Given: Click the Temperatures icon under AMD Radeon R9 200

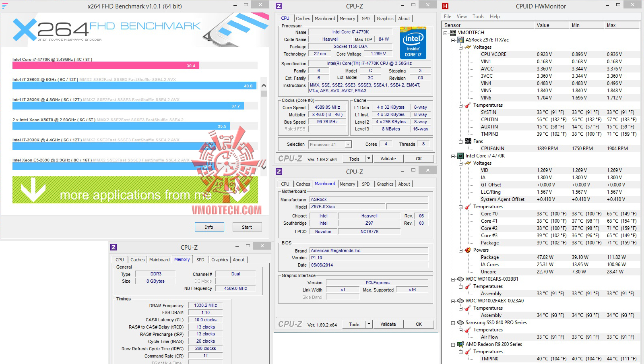Looking at the screenshot, I should point(468,352).
